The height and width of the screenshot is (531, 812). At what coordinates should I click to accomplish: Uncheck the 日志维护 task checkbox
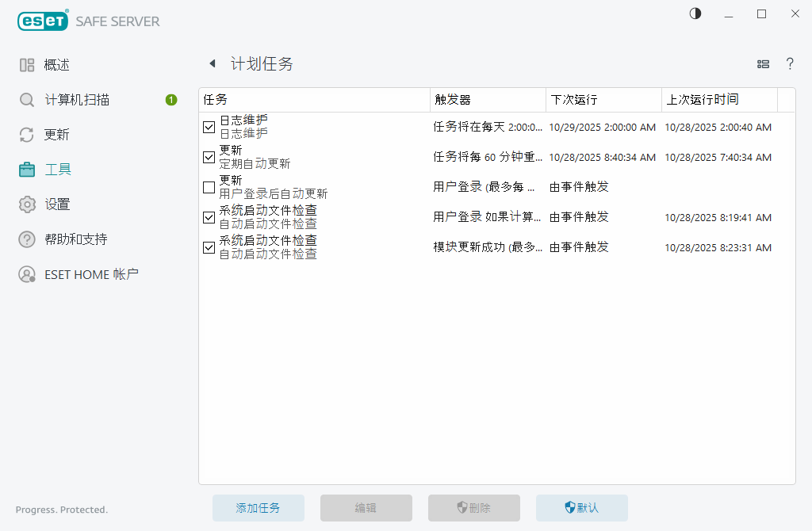209,127
